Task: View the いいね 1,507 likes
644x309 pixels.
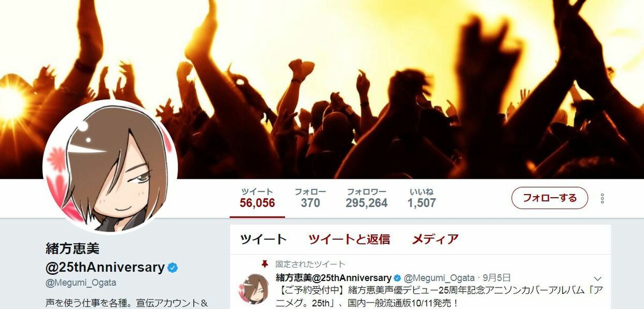Action: (421, 198)
